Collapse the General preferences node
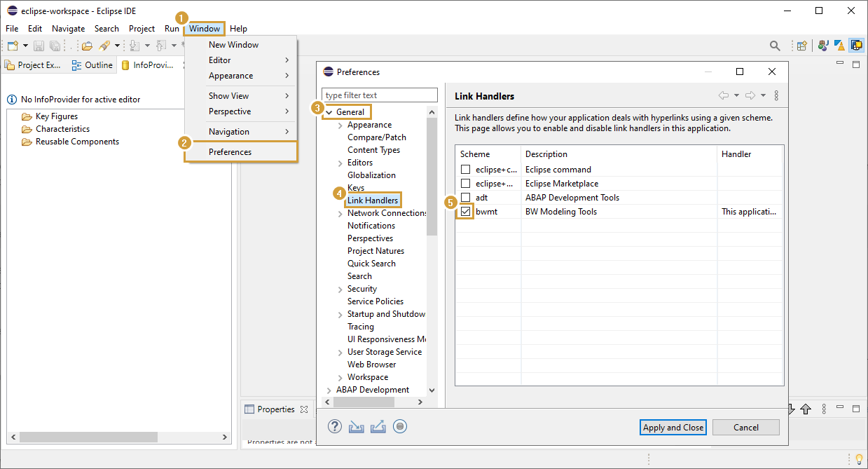868x469 pixels. (331, 111)
